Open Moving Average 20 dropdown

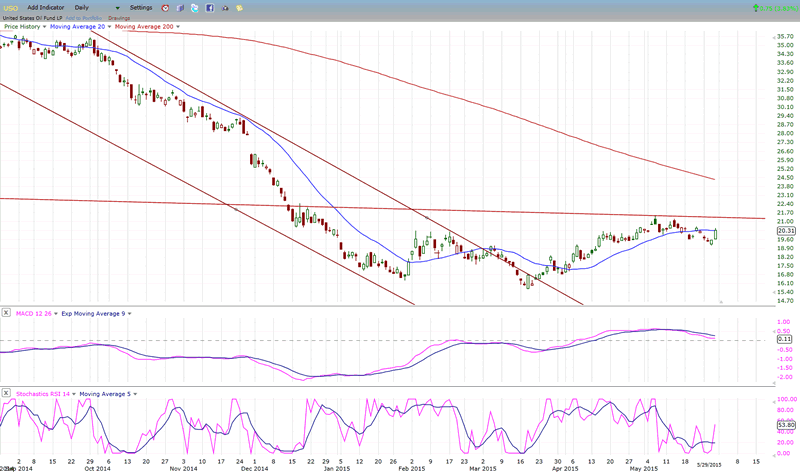(x=107, y=26)
